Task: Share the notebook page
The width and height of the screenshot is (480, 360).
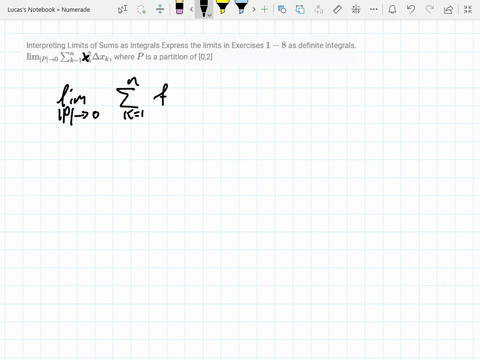Action: click(x=449, y=9)
